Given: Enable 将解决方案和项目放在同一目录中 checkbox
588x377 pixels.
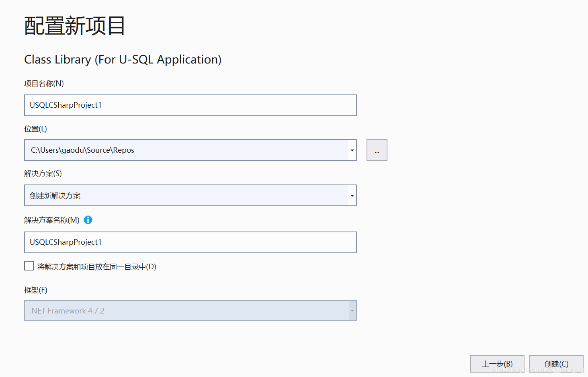Looking at the screenshot, I should click(x=29, y=266).
